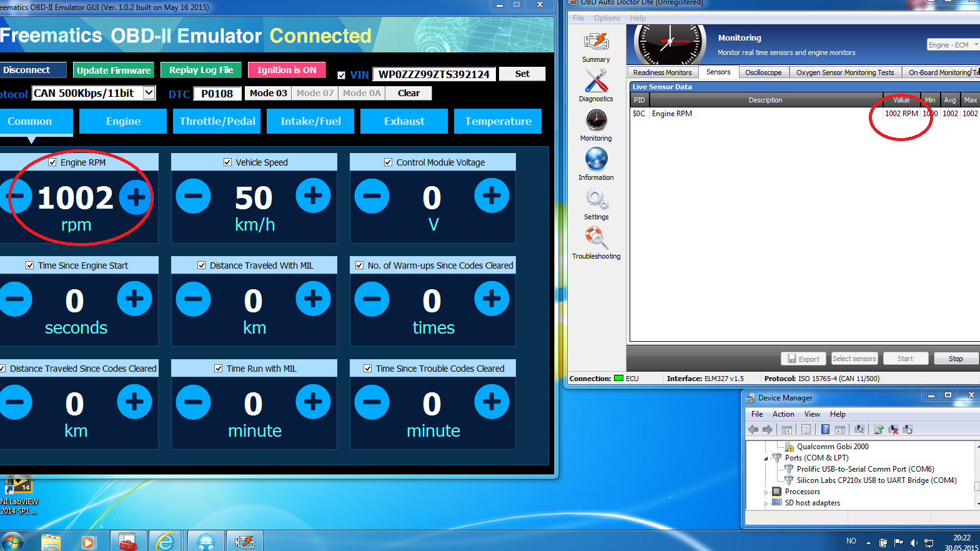Decrease No. of Warm-ups times value
This screenshot has height=551, width=980.
[x=372, y=299]
